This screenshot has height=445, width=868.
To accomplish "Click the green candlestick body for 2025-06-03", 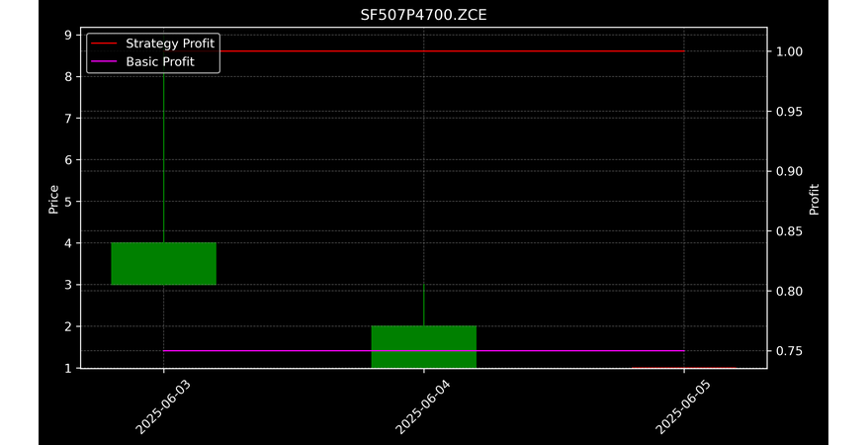I will pos(164,263).
